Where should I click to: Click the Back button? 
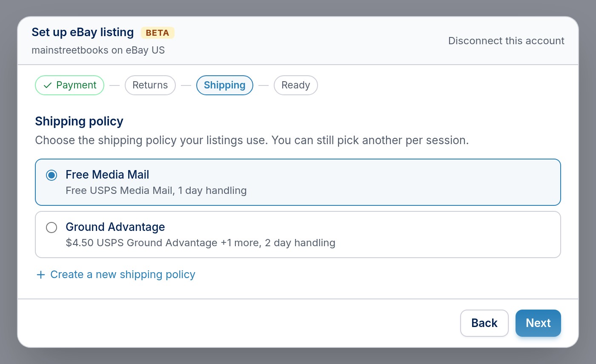point(484,323)
